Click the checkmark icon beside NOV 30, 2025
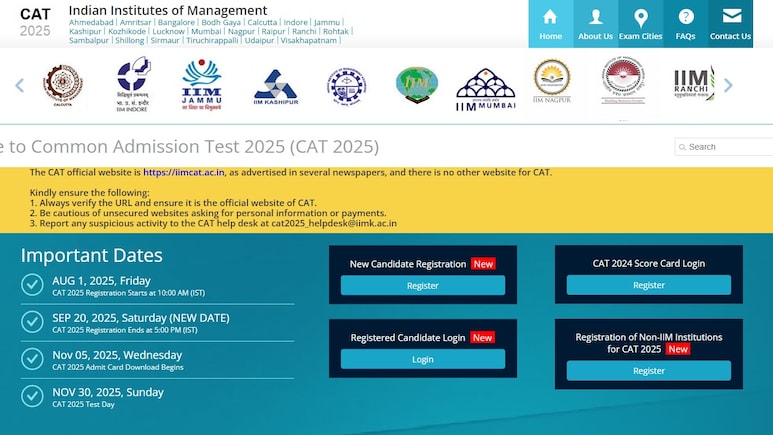 (33, 396)
